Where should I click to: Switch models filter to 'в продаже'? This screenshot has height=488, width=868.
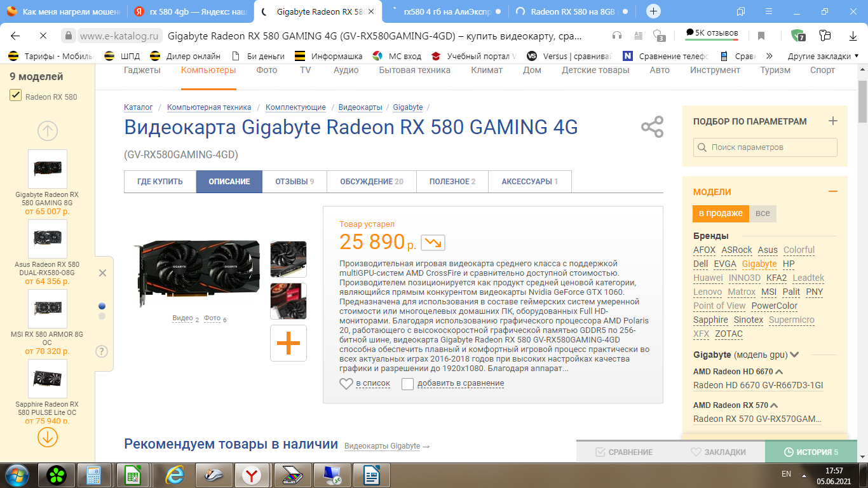click(x=721, y=213)
